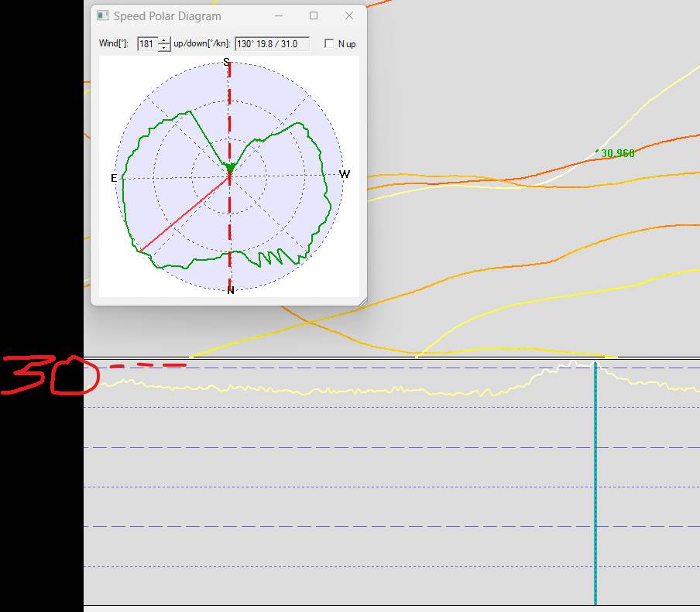Close the Speed Polar Diagram window
Image resolution: width=700 pixels, height=612 pixels.
pos(349,15)
